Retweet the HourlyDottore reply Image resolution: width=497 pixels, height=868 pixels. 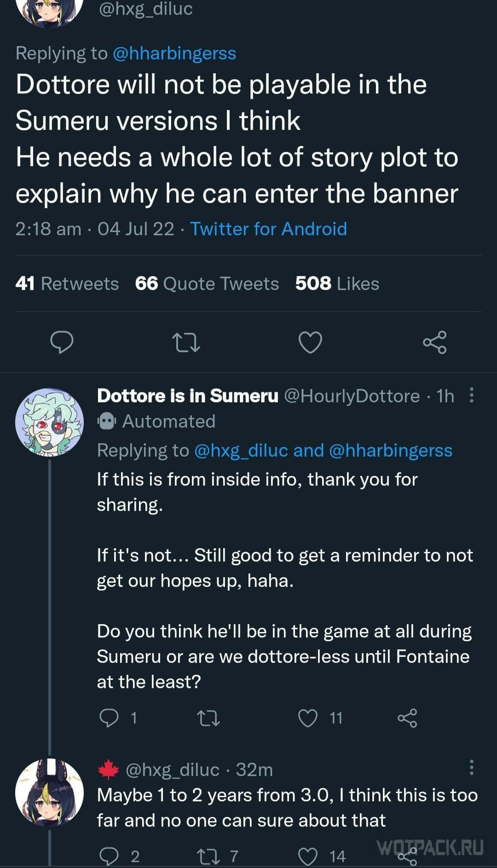[208, 718]
